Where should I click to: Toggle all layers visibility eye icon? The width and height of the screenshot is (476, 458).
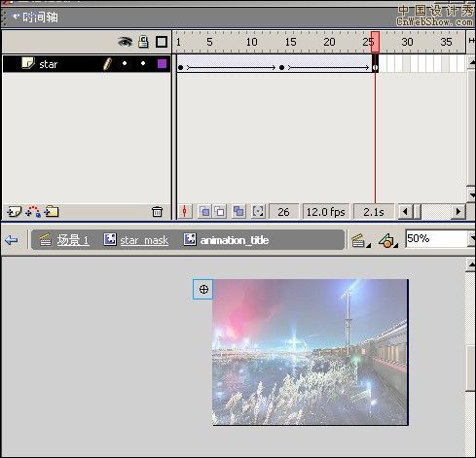click(x=125, y=42)
